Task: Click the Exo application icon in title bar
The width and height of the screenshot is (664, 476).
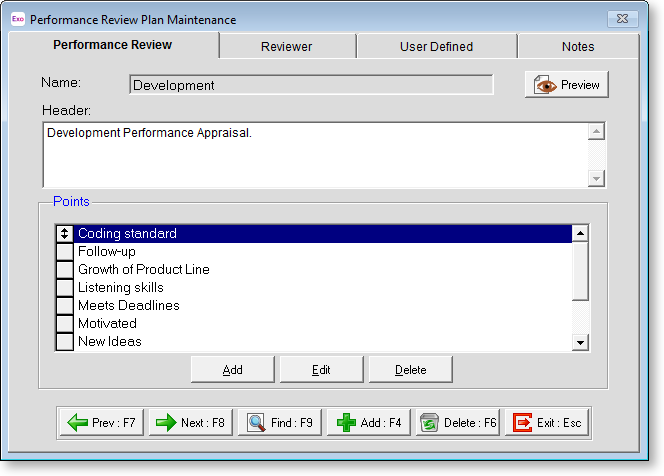Action: [x=17, y=19]
